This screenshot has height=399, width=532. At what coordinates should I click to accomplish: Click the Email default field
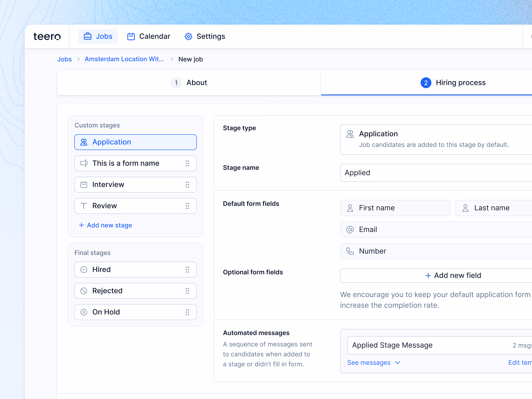coord(436,229)
